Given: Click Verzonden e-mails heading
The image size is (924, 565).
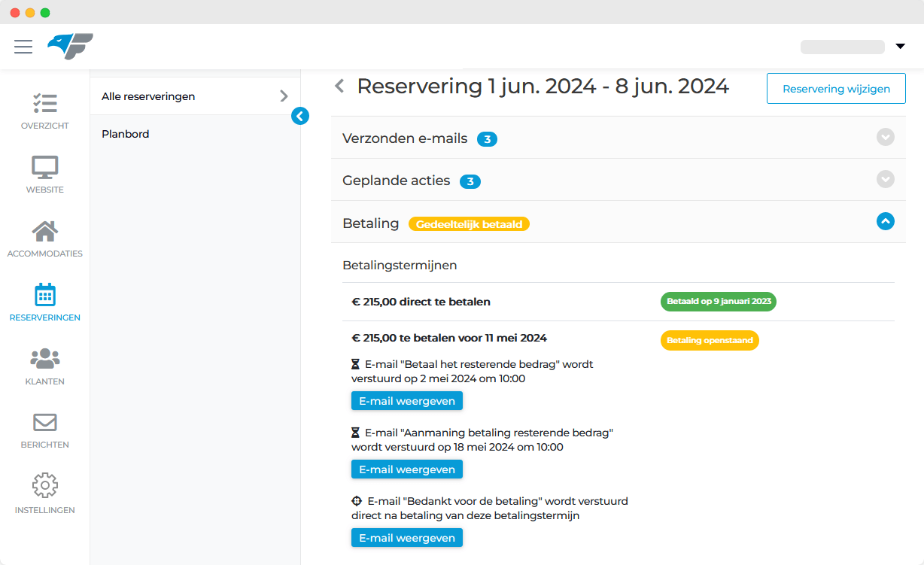Looking at the screenshot, I should [405, 138].
